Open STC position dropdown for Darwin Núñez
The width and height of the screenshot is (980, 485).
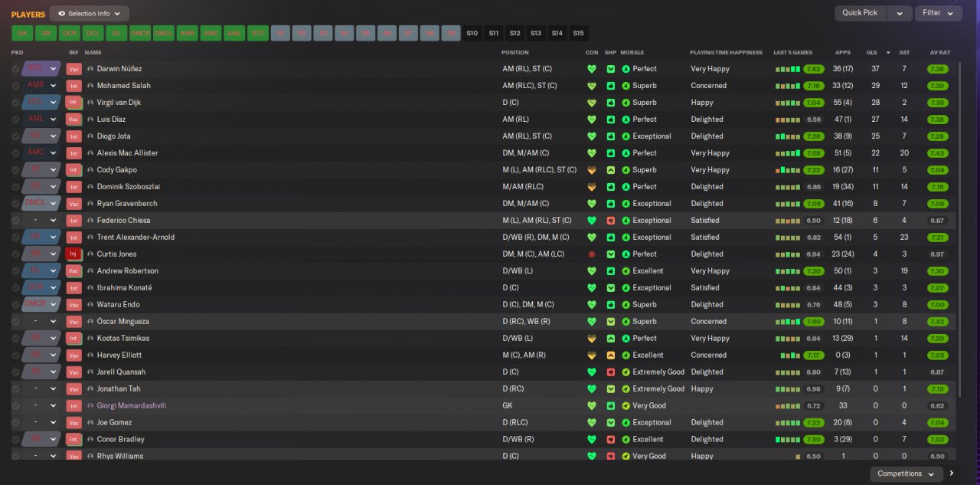point(41,69)
